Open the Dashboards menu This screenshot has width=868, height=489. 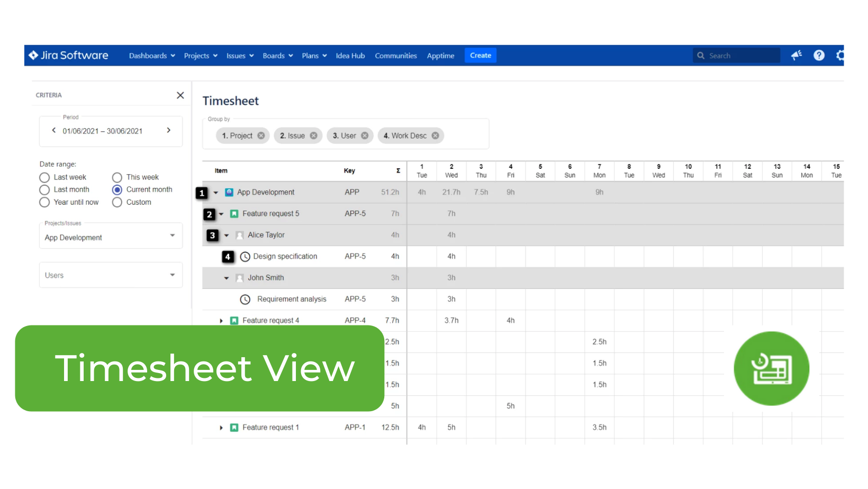(152, 56)
